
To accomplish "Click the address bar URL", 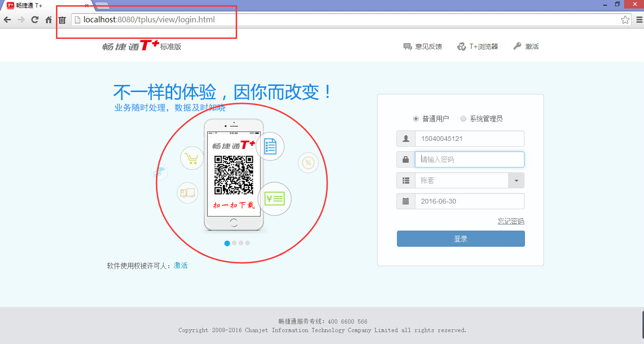I will coord(149,20).
